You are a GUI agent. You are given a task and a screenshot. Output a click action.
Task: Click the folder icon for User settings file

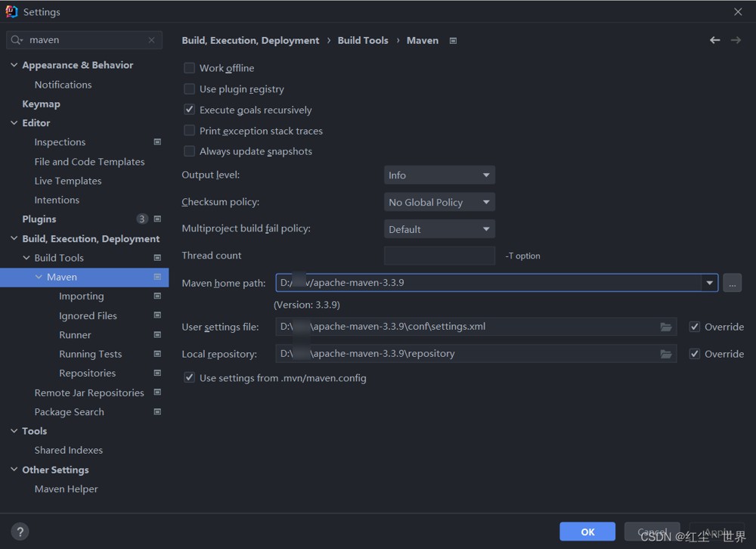(665, 327)
